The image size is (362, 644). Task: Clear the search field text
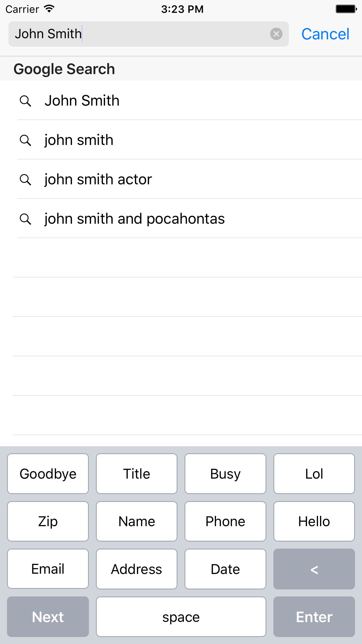tap(276, 34)
